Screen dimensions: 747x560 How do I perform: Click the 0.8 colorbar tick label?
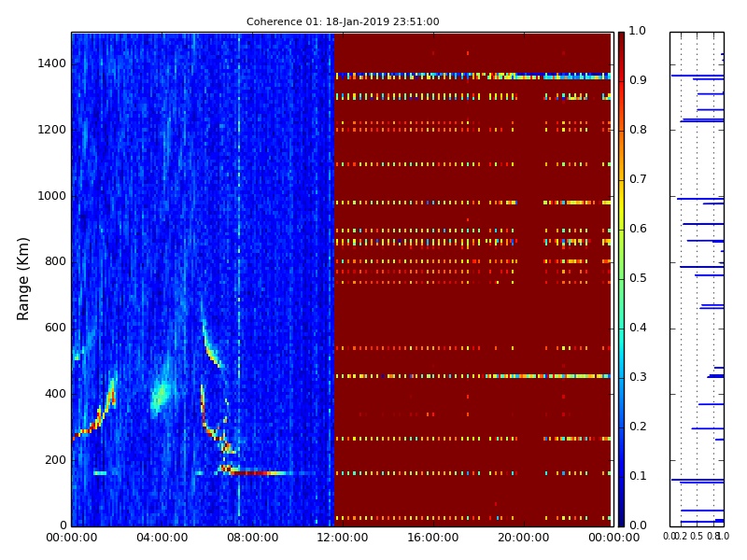pyautogui.click(x=638, y=130)
